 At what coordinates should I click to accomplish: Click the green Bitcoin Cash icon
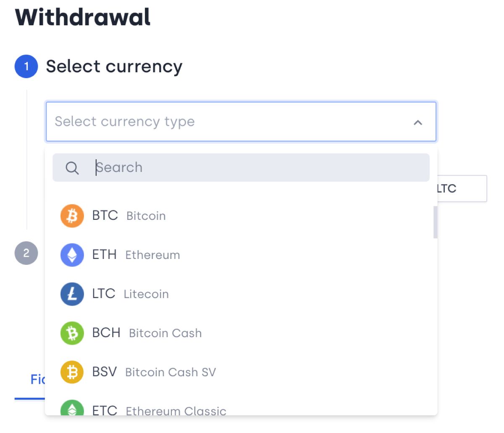(x=72, y=333)
